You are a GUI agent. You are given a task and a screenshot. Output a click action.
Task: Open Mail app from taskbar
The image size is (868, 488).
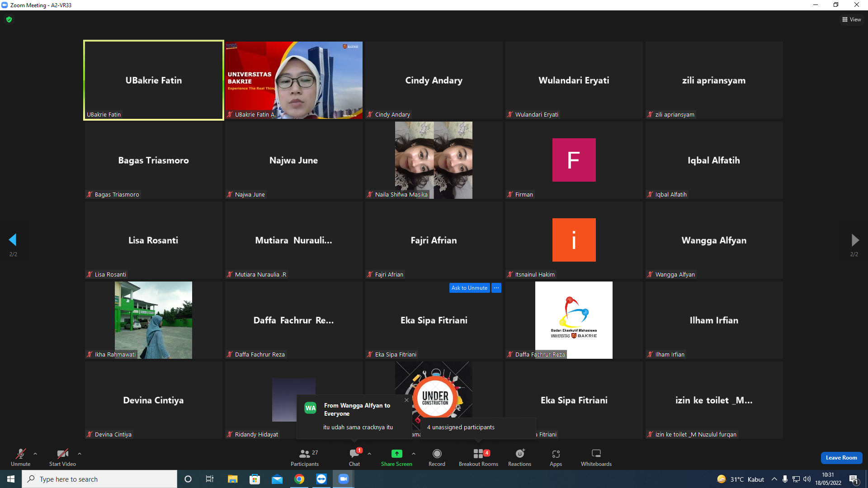pos(277,479)
